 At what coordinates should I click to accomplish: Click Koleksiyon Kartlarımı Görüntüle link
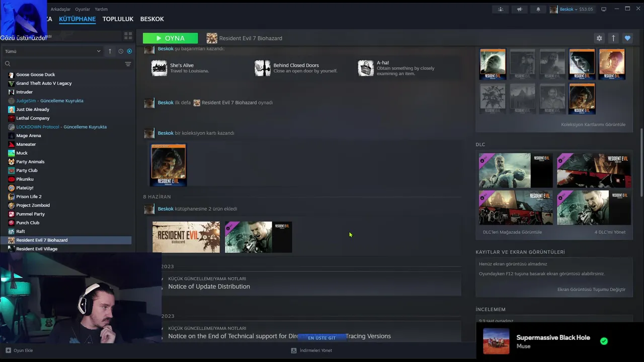[593, 125]
